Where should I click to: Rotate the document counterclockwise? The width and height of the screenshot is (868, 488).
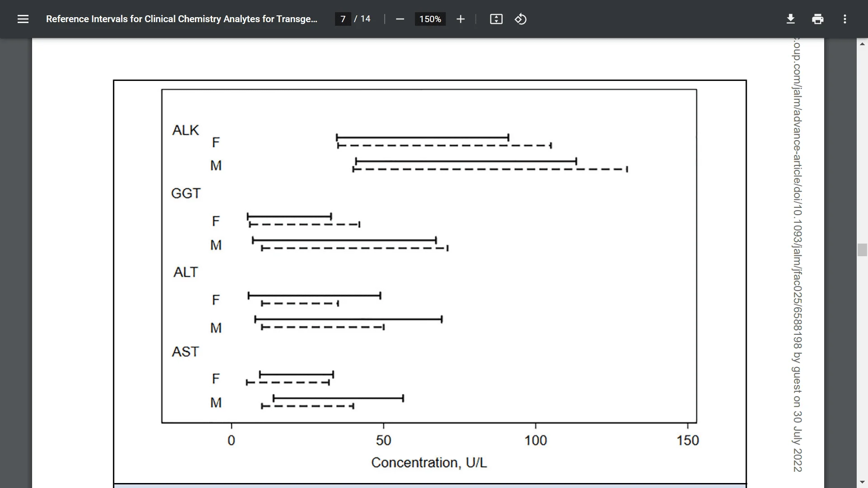pyautogui.click(x=520, y=19)
